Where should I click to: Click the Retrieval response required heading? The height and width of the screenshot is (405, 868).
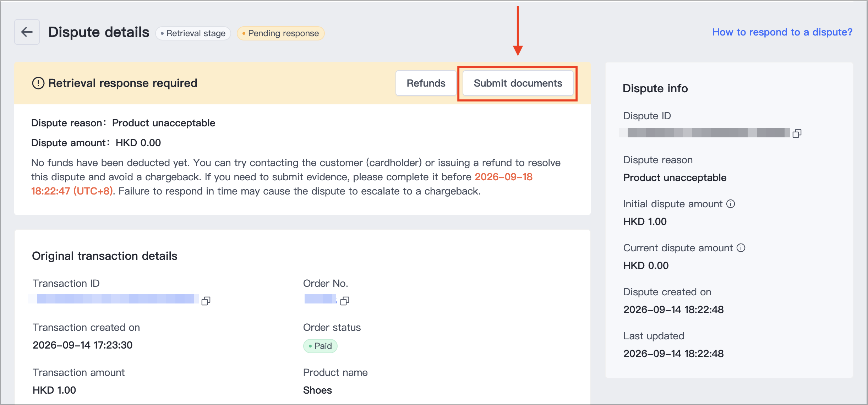pyautogui.click(x=123, y=83)
